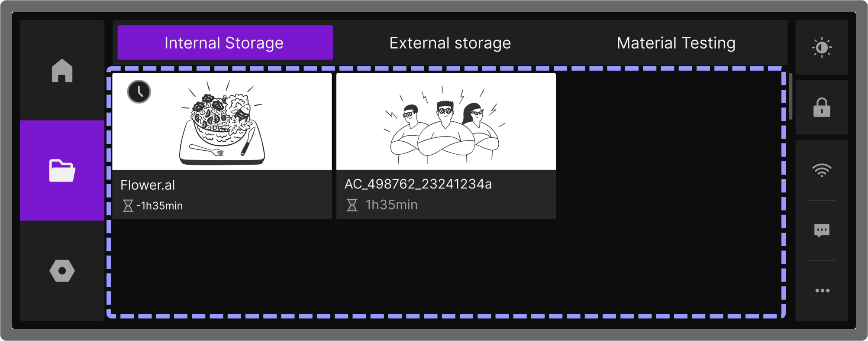Select the AC_498762_23241234a file label
The height and width of the screenshot is (341, 868).
click(418, 184)
